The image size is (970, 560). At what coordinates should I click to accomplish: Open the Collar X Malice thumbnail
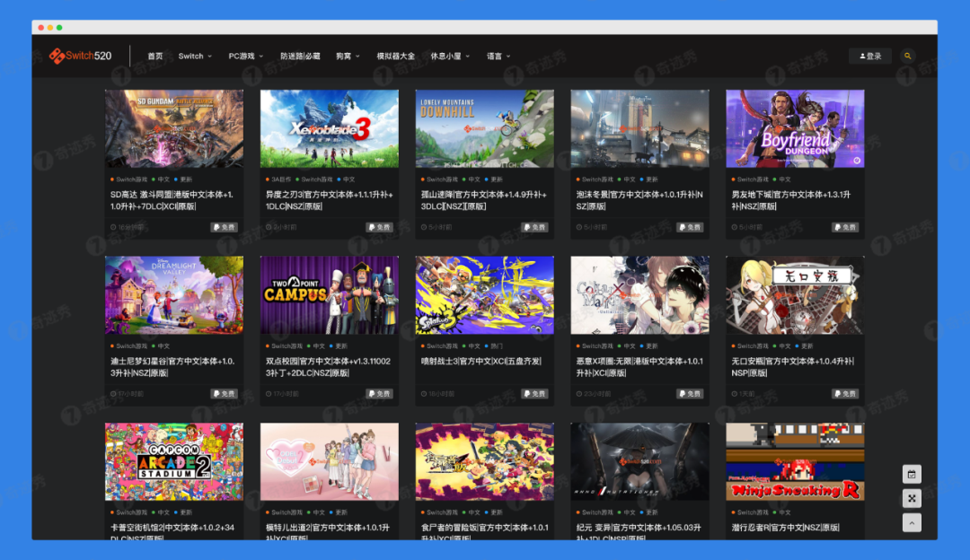[639, 295]
